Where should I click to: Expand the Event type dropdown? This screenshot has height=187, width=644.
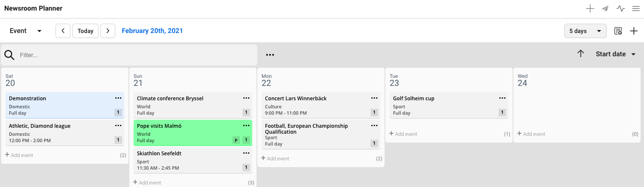(x=26, y=31)
